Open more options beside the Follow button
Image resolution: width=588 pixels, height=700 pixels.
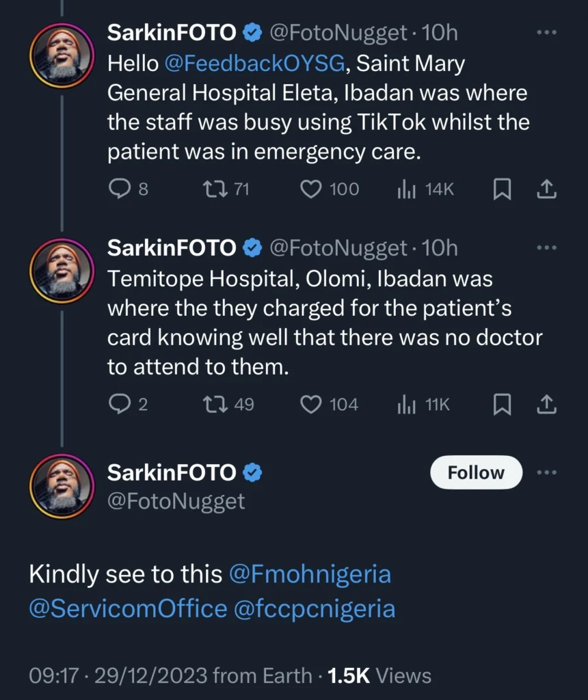click(x=547, y=471)
